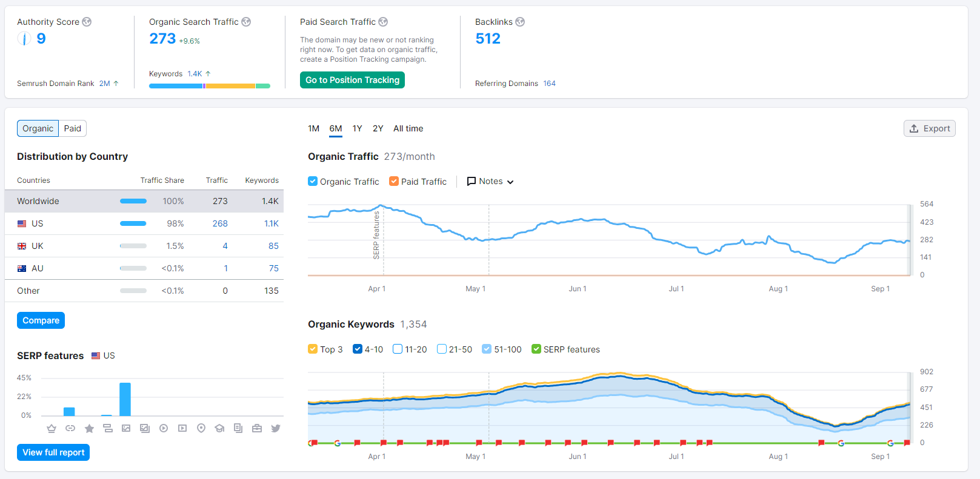
Task: Switch to the Paid tab
Action: coord(73,128)
